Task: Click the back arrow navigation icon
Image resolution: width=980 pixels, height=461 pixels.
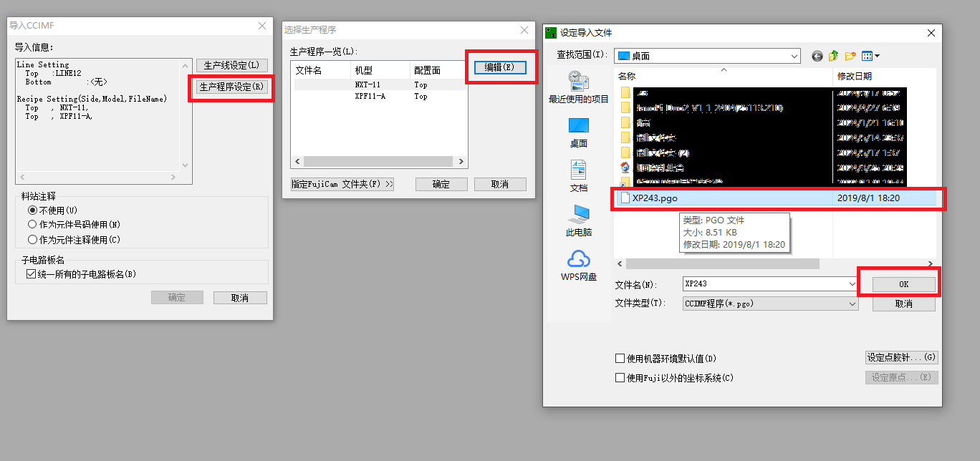Action: [817, 56]
